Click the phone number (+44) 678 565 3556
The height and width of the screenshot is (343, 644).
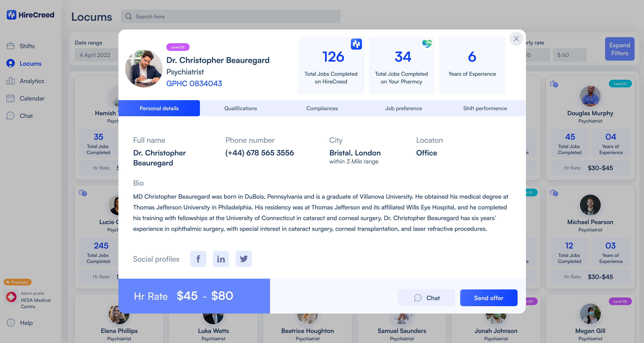259,153
